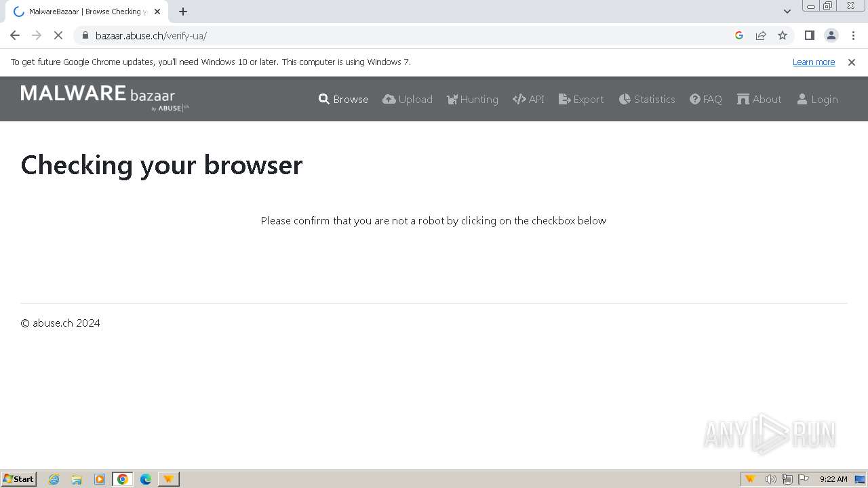The image size is (868, 488).
Task: Open the Hunting menu item
Action: (472, 99)
